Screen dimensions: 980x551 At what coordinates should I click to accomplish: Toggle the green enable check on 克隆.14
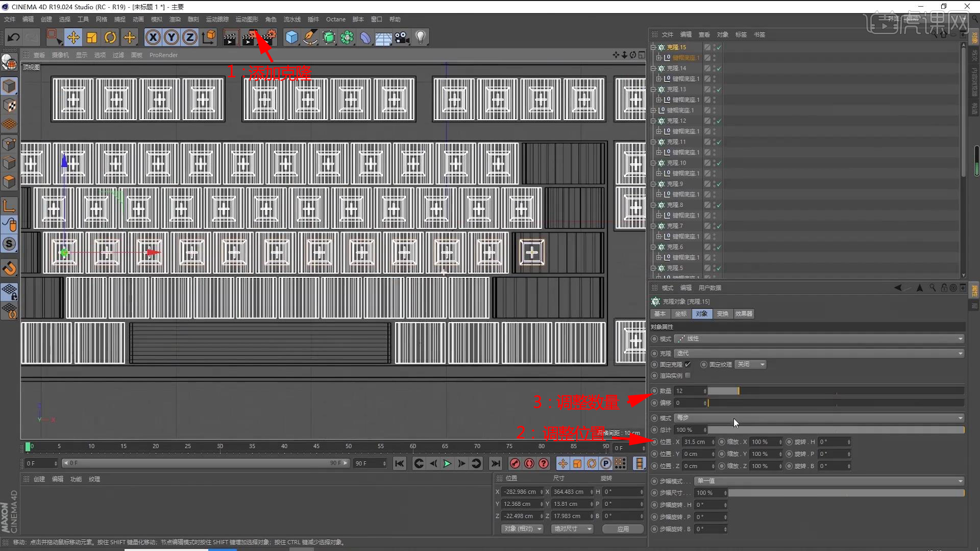pyautogui.click(x=719, y=68)
